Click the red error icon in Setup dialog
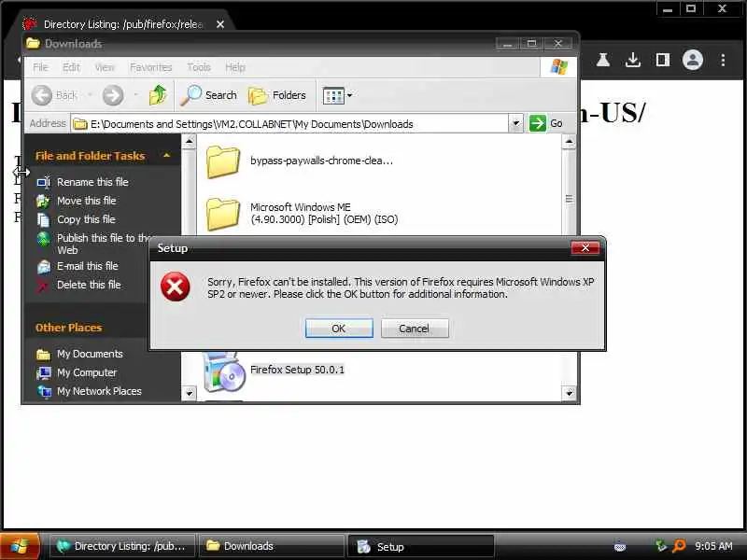 [176, 287]
